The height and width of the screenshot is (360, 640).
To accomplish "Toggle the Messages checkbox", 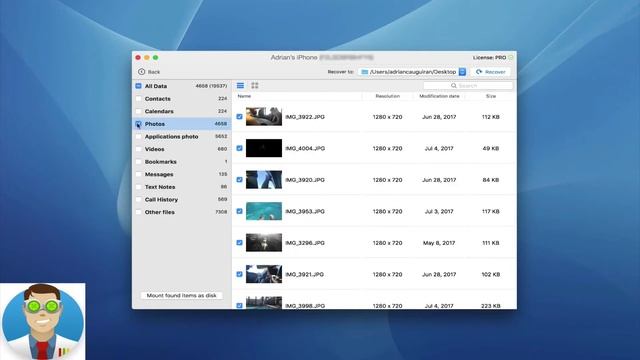I will [138, 174].
